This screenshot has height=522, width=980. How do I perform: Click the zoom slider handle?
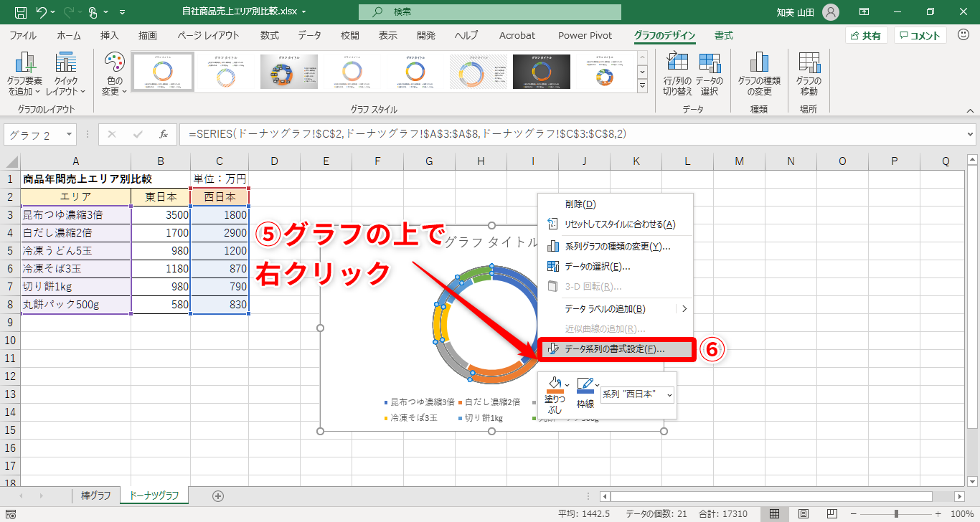point(896,513)
